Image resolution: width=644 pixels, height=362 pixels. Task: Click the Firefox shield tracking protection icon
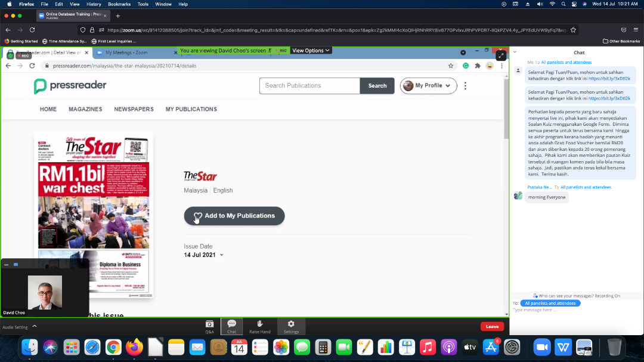(83, 30)
